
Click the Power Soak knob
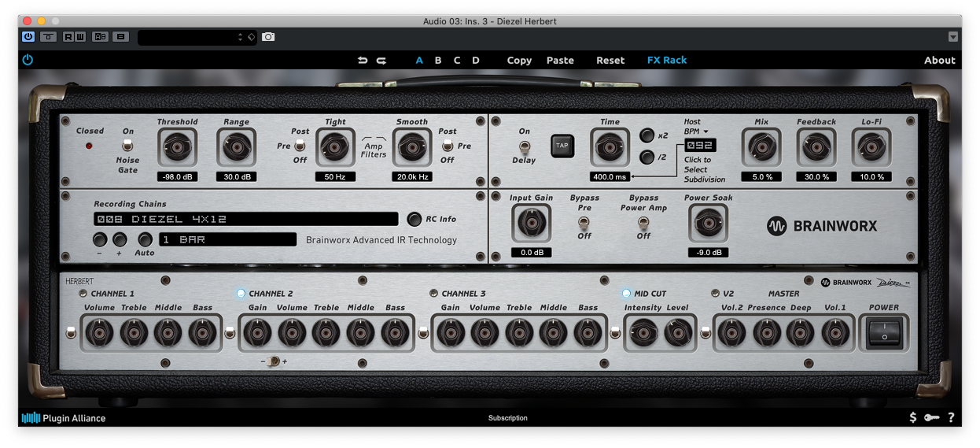point(707,224)
